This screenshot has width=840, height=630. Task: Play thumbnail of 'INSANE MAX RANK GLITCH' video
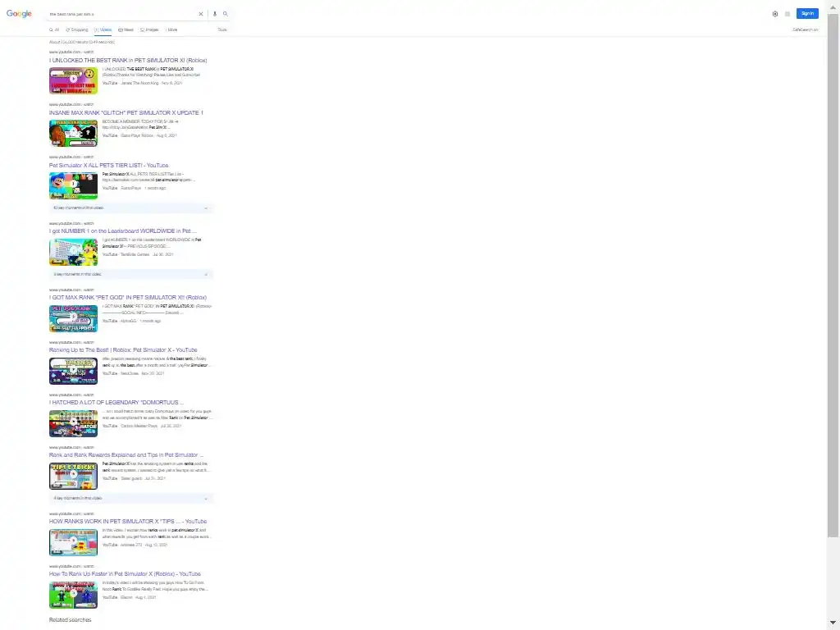[x=73, y=134]
